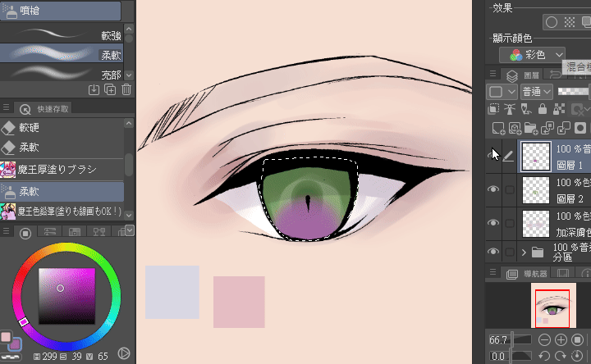
Task: Select the 圖層 1 layer thumbnail
Action: pos(535,157)
